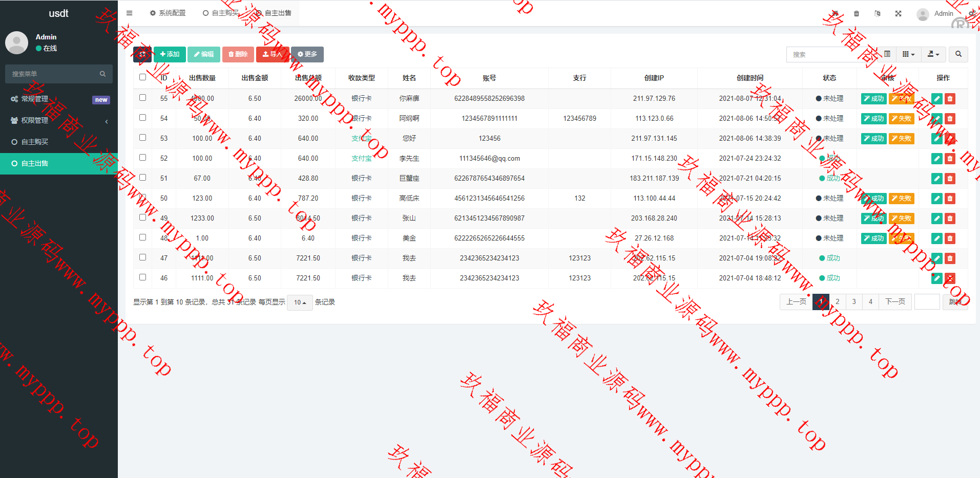Click the red delete icon for row 55
The height and width of the screenshot is (478, 980).
tap(950, 99)
